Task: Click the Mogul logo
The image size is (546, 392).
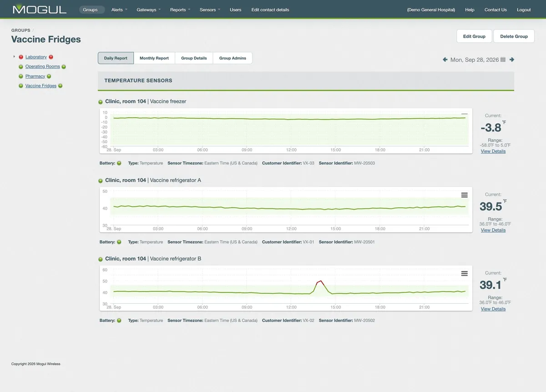Action: pos(40,9)
